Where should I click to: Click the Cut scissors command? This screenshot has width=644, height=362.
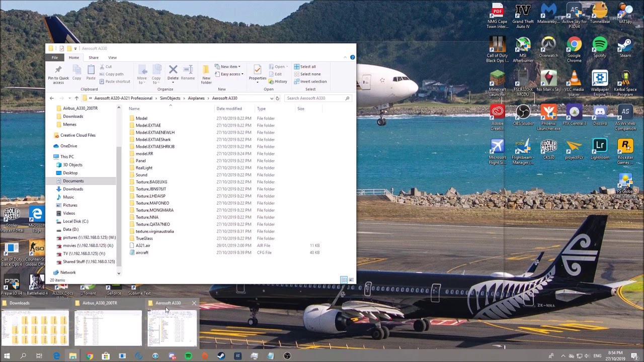(106, 66)
